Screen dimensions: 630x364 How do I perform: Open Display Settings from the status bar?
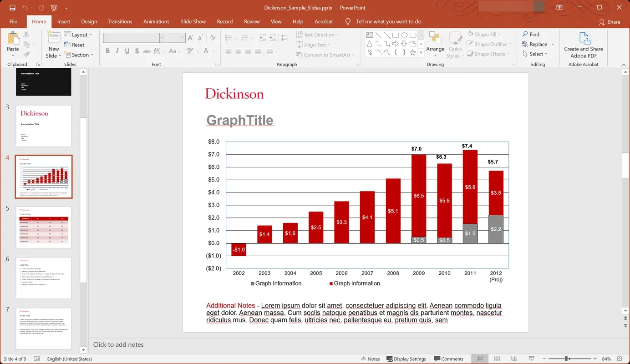(406, 359)
